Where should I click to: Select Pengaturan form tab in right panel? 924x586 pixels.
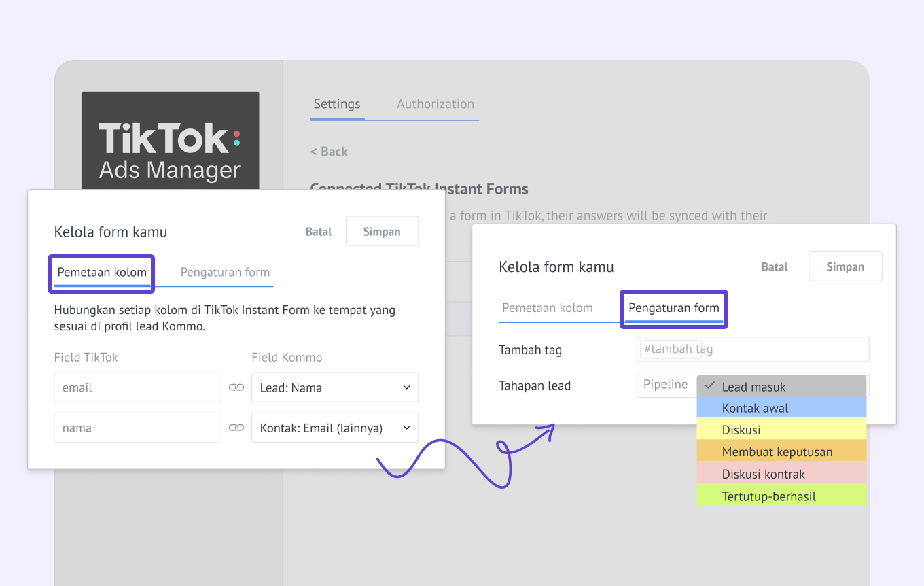coord(673,309)
